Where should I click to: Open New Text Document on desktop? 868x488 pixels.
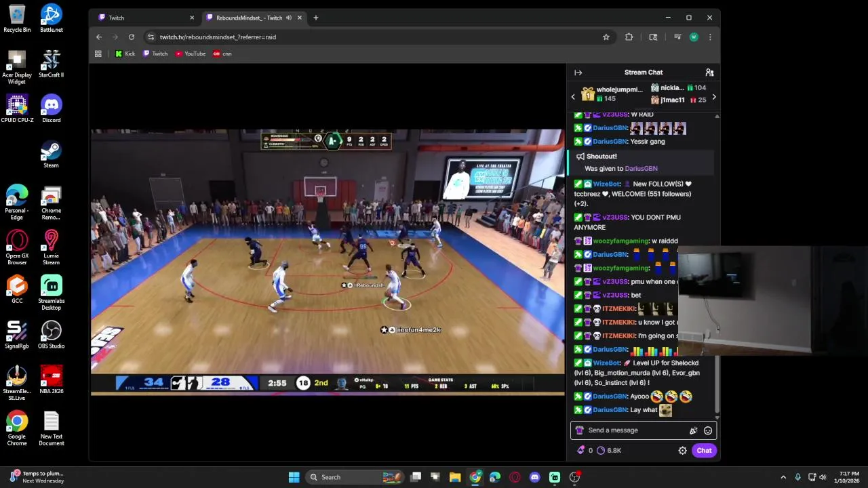click(x=52, y=428)
